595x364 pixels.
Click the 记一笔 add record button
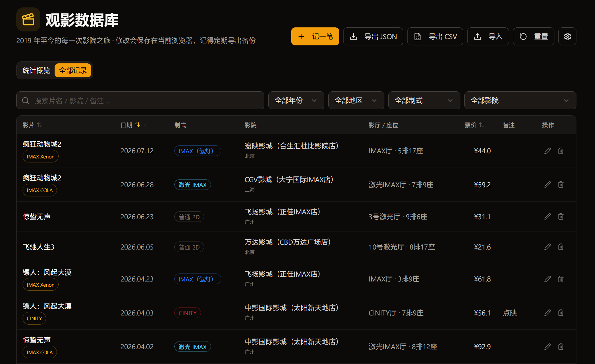(x=315, y=37)
